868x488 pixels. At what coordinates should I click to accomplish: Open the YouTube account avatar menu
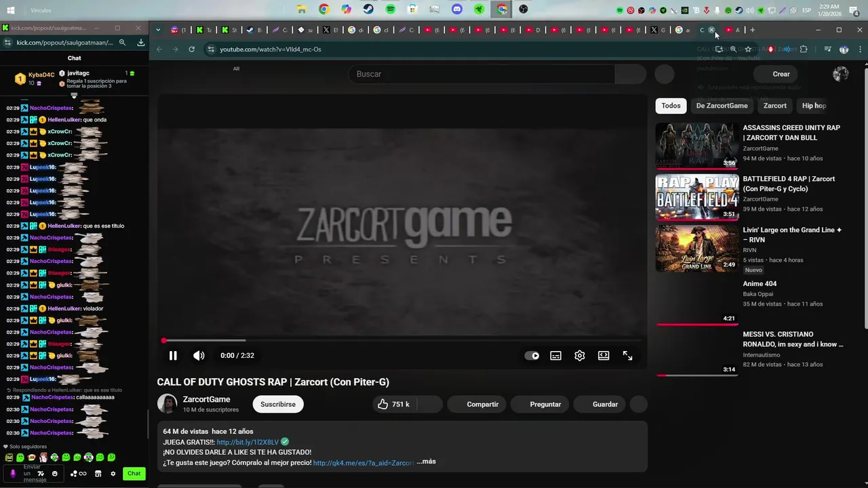(840, 74)
